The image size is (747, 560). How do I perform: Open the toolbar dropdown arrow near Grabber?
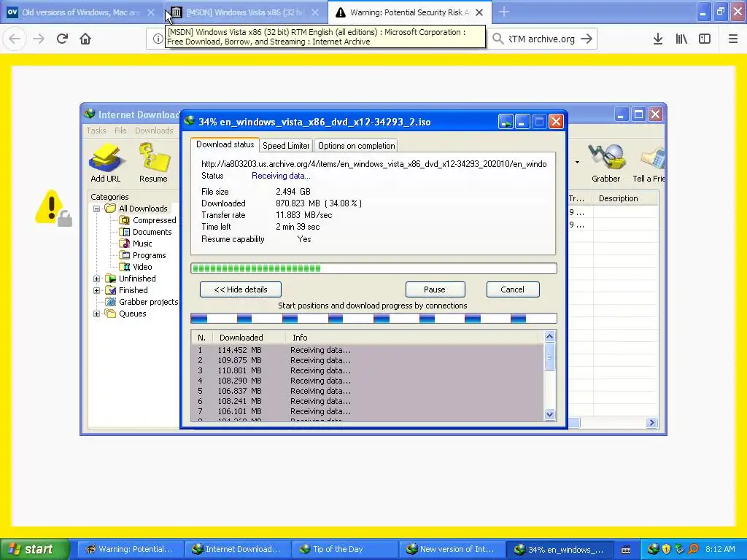pyautogui.click(x=578, y=163)
